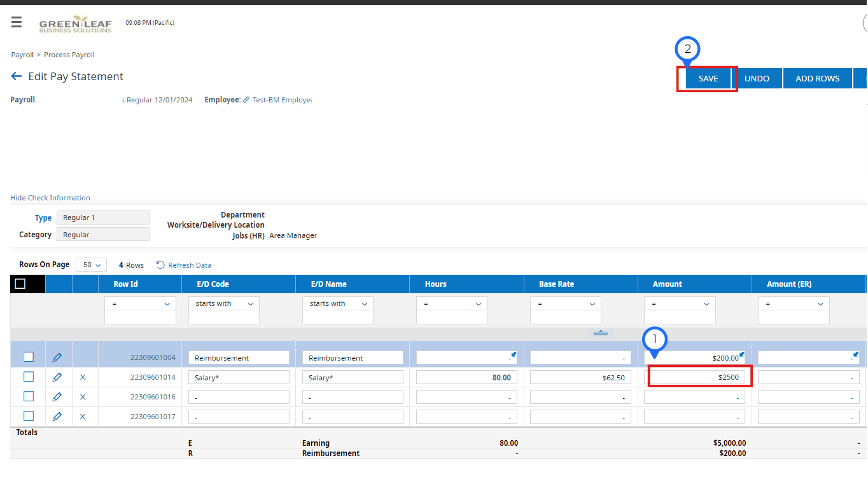Click the UNDO button
The width and height of the screenshot is (868, 477).
(x=757, y=78)
